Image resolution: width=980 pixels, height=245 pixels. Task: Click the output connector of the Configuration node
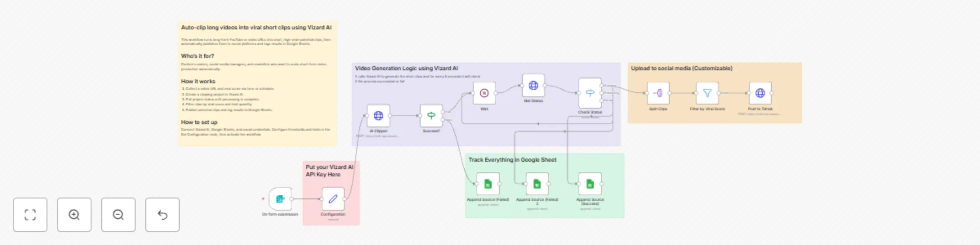pos(345,199)
